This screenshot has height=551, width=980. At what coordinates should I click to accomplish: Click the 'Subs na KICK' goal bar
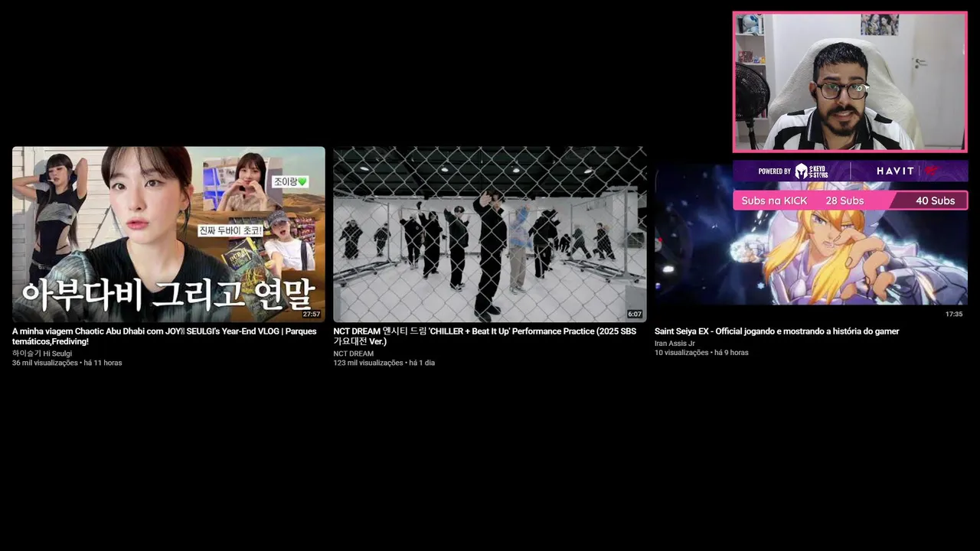click(850, 201)
